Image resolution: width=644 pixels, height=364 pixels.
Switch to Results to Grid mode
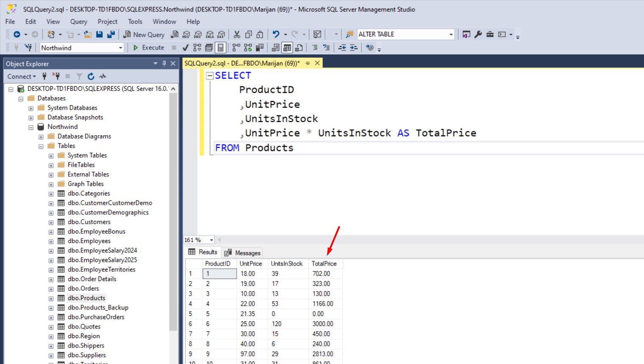point(287,48)
